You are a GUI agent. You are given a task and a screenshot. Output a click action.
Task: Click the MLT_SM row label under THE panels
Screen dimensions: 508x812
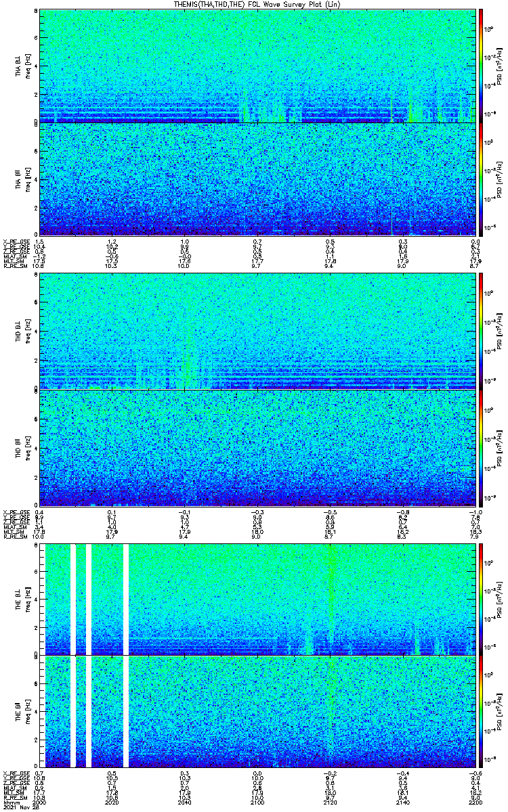coord(14,792)
